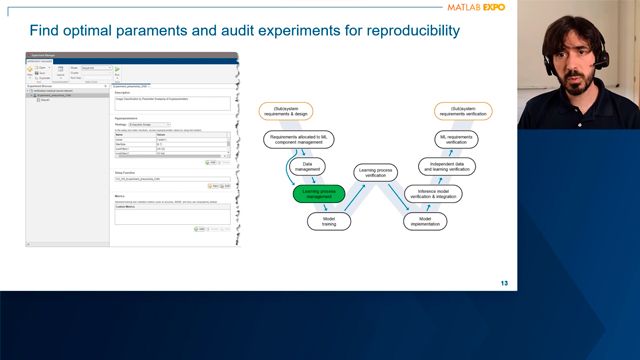This screenshot has width=640, height=360.
Task: Click Edit button beside the Setup Function field
Action: 225,186
